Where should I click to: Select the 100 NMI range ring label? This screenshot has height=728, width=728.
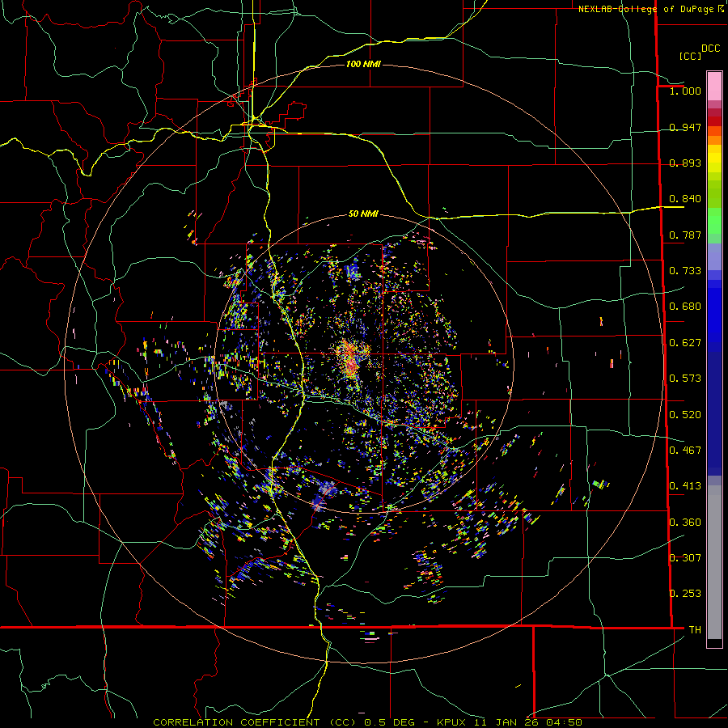tap(363, 64)
